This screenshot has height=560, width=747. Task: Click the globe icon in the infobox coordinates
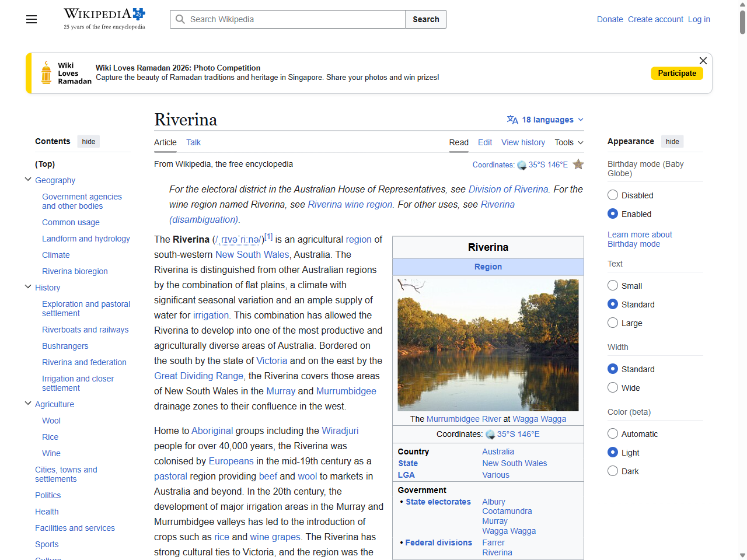(x=491, y=434)
